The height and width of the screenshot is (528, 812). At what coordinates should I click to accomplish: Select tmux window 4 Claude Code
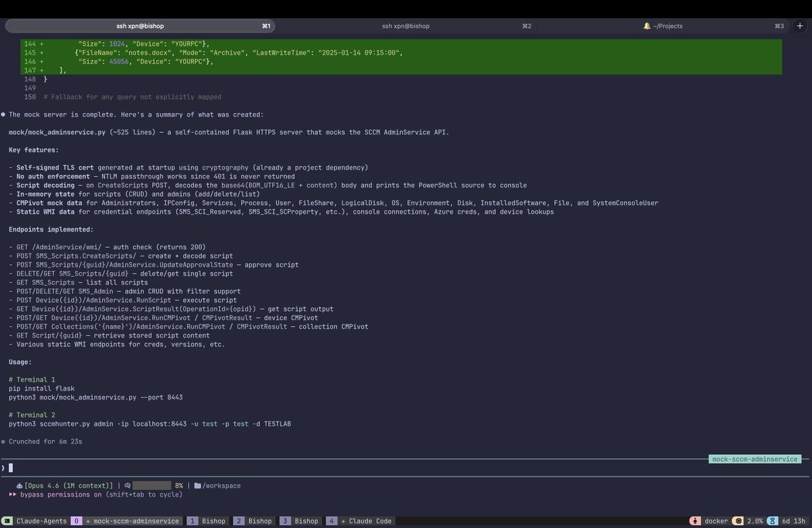coord(360,521)
